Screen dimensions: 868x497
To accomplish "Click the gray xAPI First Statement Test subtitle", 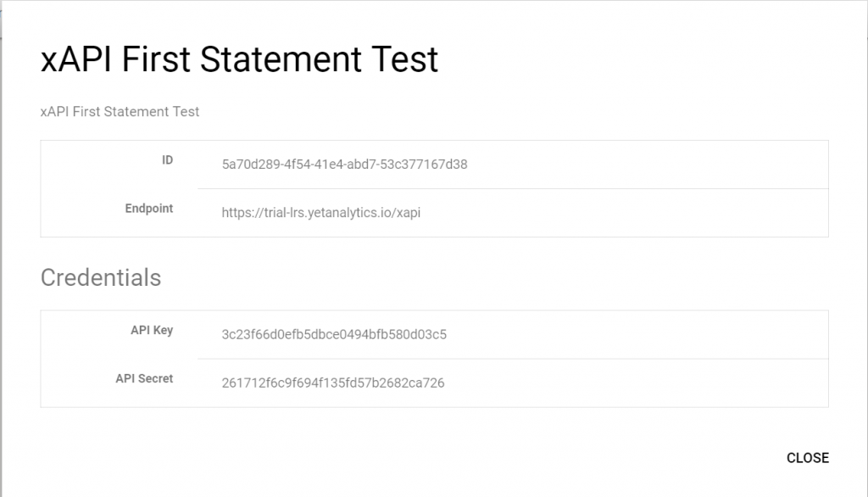I will 120,111.
